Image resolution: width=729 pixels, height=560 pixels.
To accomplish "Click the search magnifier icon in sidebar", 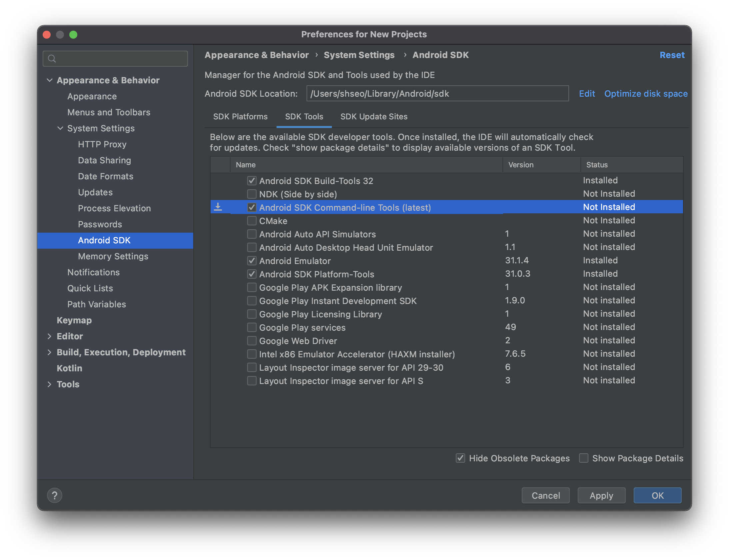I will (x=52, y=59).
